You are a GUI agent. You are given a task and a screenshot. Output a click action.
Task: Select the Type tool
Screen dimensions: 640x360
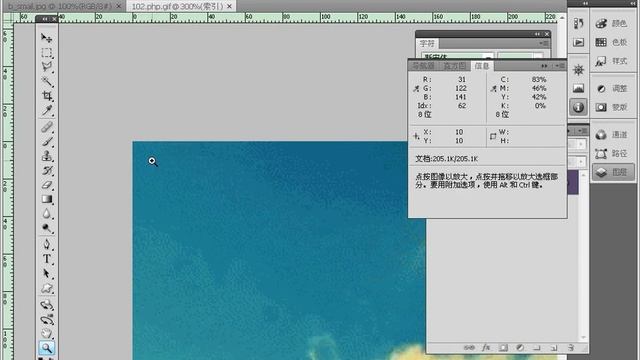click(x=47, y=259)
